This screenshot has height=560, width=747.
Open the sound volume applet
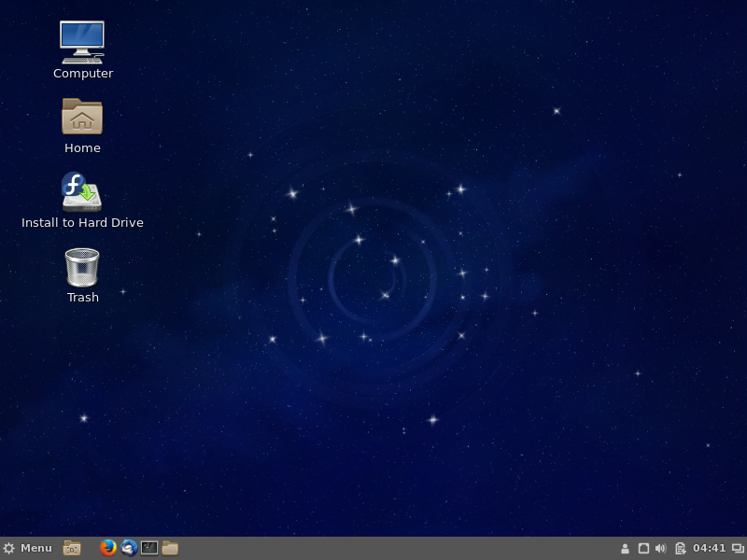(661, 548)
